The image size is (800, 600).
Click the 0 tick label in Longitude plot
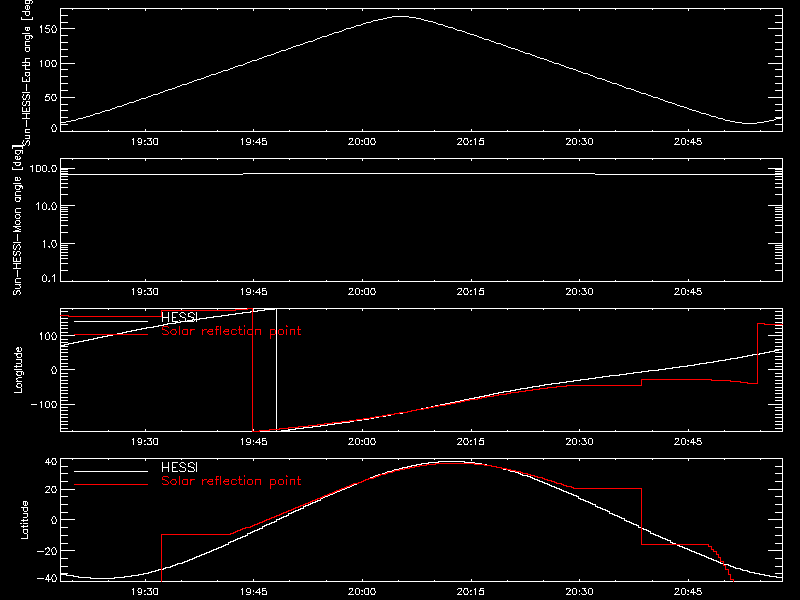[54, 370]
